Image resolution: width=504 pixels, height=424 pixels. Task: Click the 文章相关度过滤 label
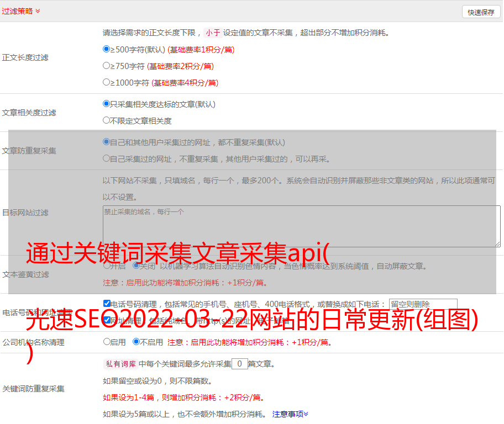coord(29,113)
